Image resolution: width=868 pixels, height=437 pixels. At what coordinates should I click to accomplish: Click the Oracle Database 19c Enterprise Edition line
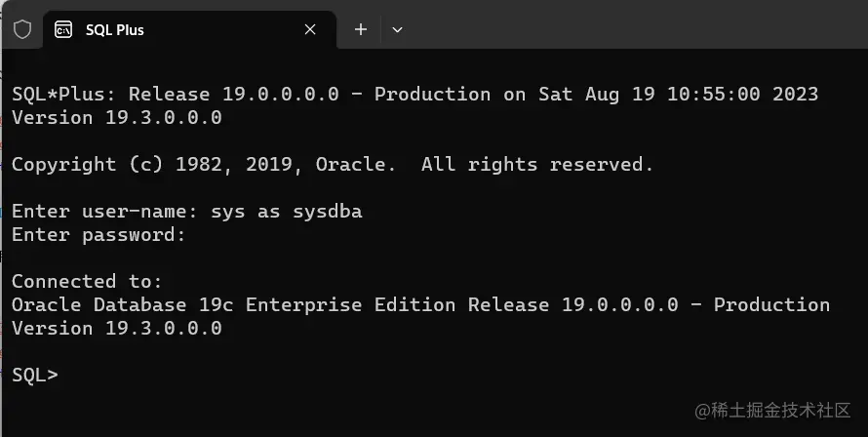420,304
